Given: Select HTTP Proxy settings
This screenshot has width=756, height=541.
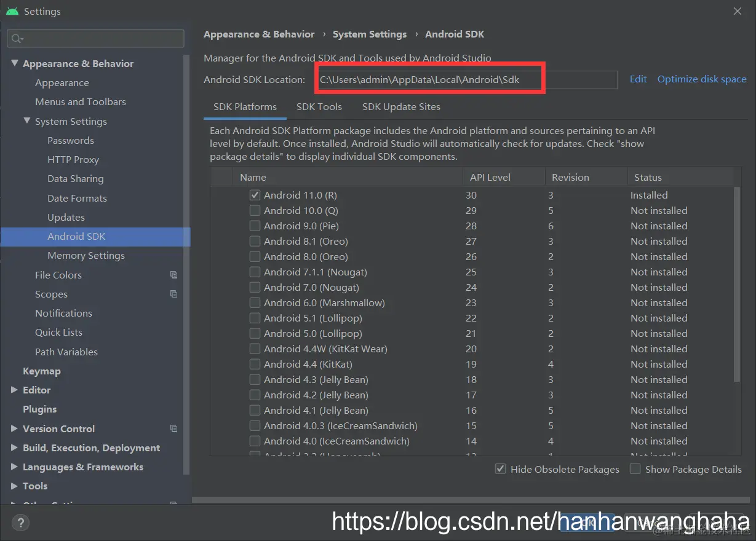Looking at the screenshot, I should (x=73, y=159).
